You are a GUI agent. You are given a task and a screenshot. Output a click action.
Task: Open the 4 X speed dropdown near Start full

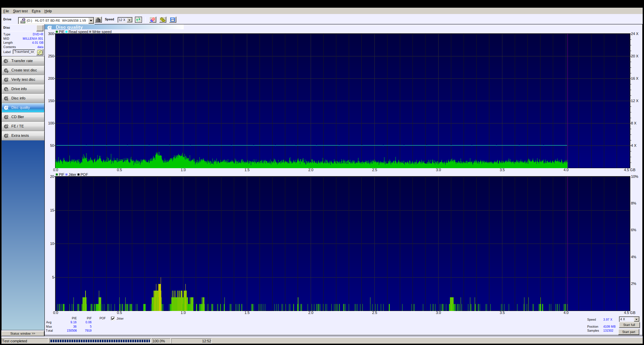point(636,319)
